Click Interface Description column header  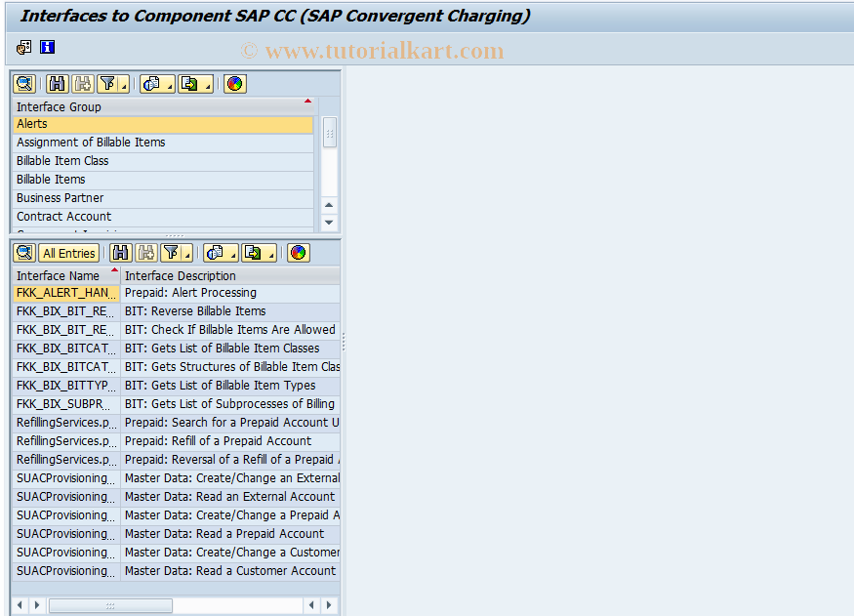pyautogui.click(x=231, y=275)
